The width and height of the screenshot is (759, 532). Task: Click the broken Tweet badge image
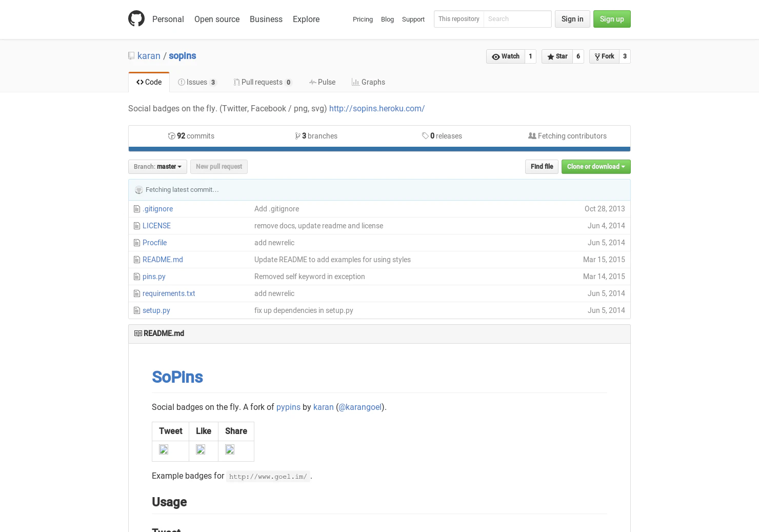pos(164,449)
